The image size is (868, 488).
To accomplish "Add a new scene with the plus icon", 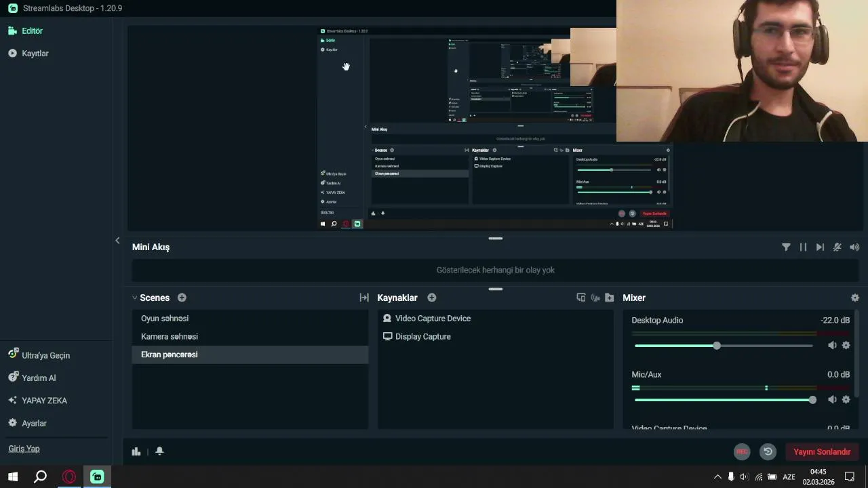I will (182, 298).
